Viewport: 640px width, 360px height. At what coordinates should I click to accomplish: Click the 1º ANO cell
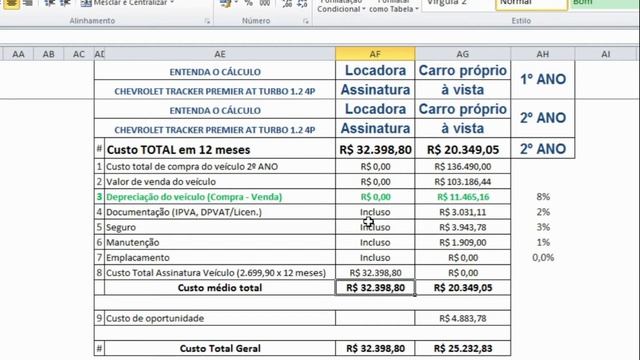542,80
